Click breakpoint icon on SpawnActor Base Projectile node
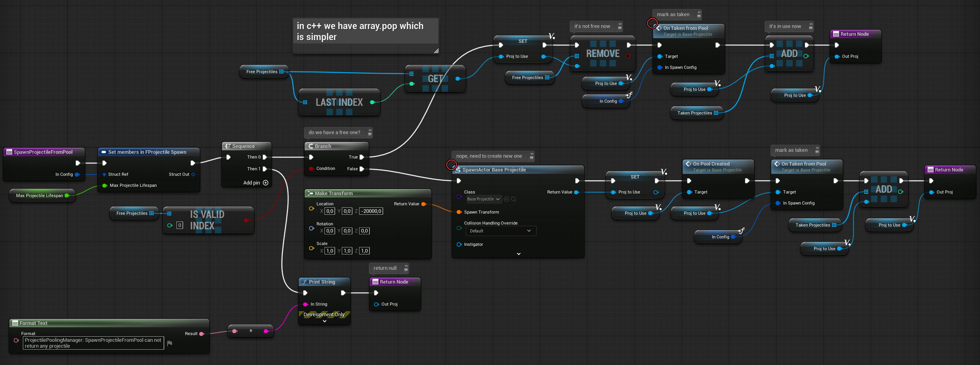Viewport: 980px width, 365px height. click(x=451, y=165)
